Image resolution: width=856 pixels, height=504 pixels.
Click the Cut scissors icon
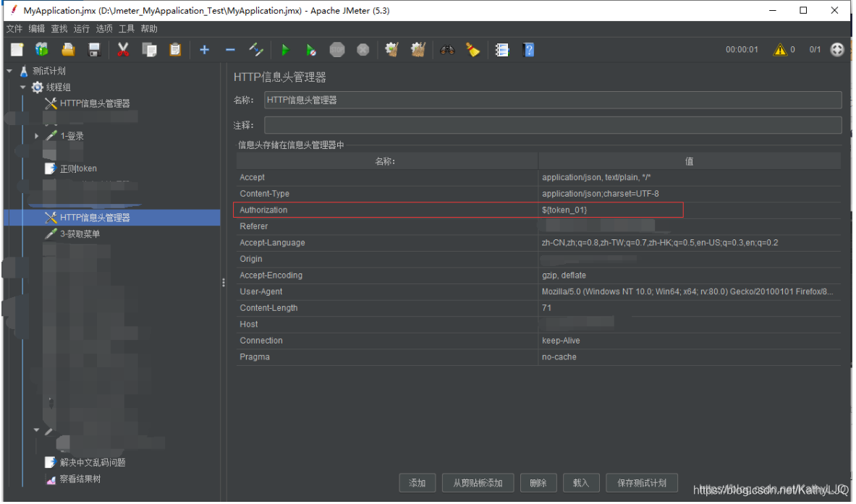[x=123, y=50]
